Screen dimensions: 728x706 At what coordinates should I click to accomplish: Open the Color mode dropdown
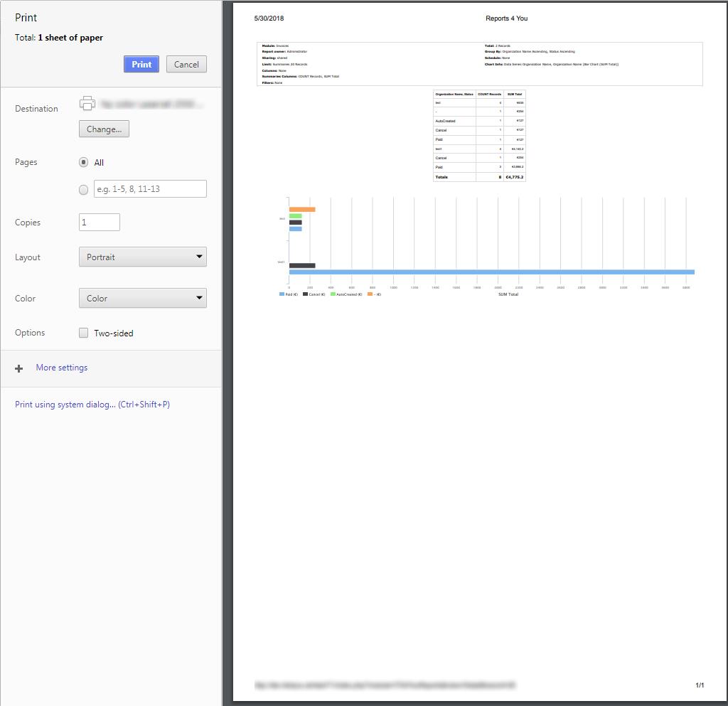[x=142, y=299]
